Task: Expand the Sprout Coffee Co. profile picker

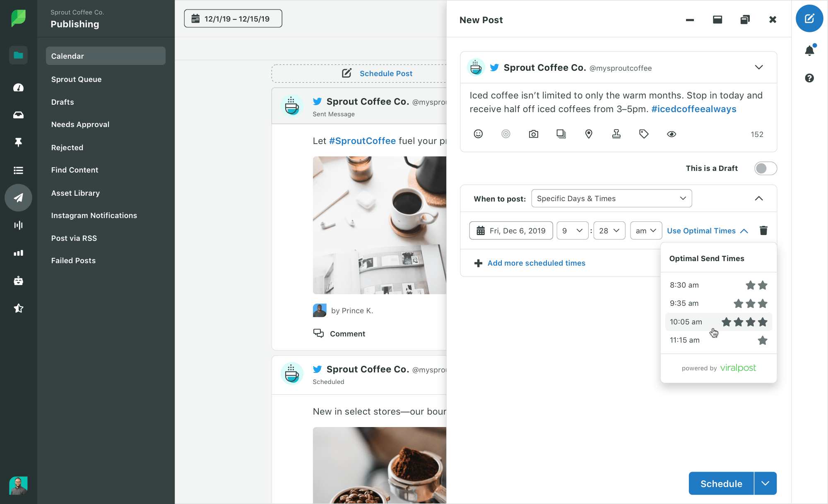Action: (759, 67)
